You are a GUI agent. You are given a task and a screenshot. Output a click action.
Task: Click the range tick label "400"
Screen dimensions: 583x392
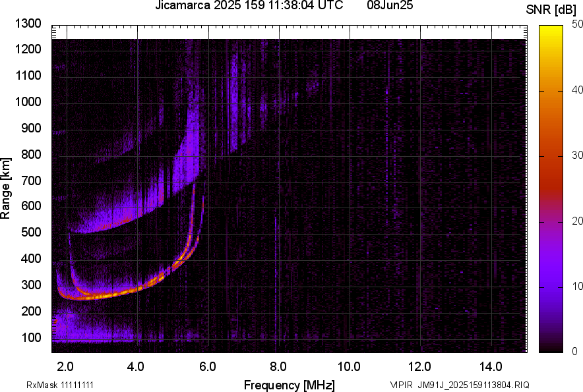(x=31, y=259)
